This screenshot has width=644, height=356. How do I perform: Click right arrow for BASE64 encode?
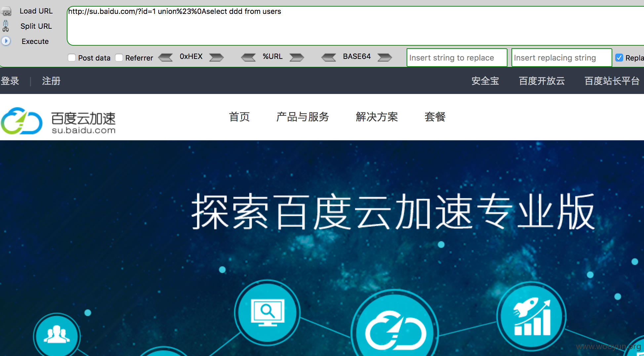(x=385, y=57)
